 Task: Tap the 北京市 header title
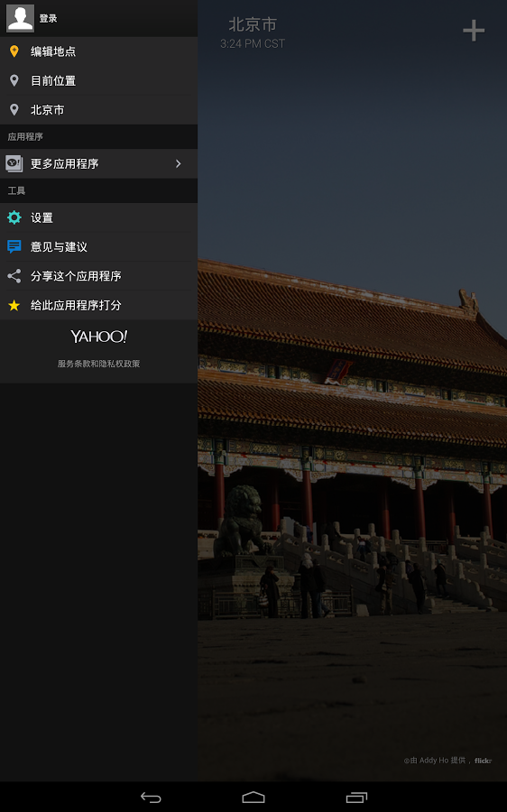pos(253,24)
